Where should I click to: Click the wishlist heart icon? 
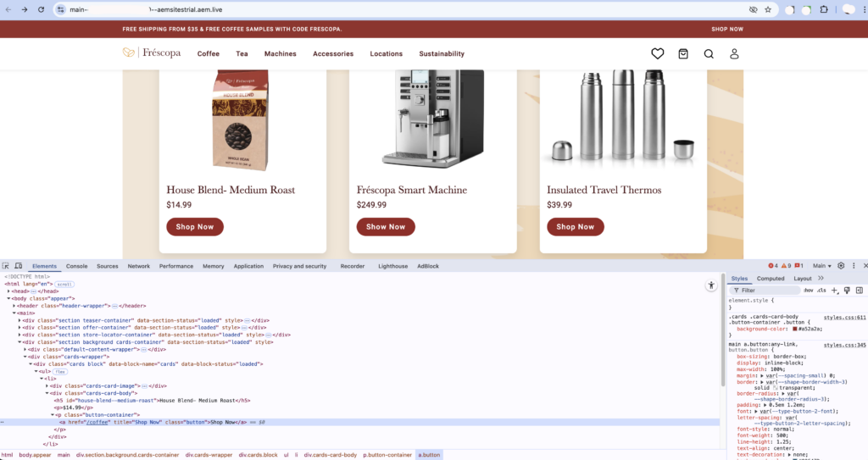[657, 53]
